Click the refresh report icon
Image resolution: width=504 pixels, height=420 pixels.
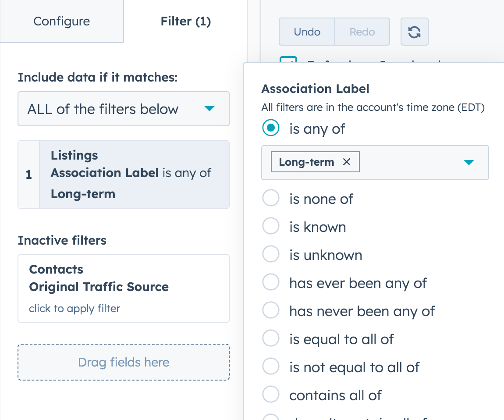(414, 31)
